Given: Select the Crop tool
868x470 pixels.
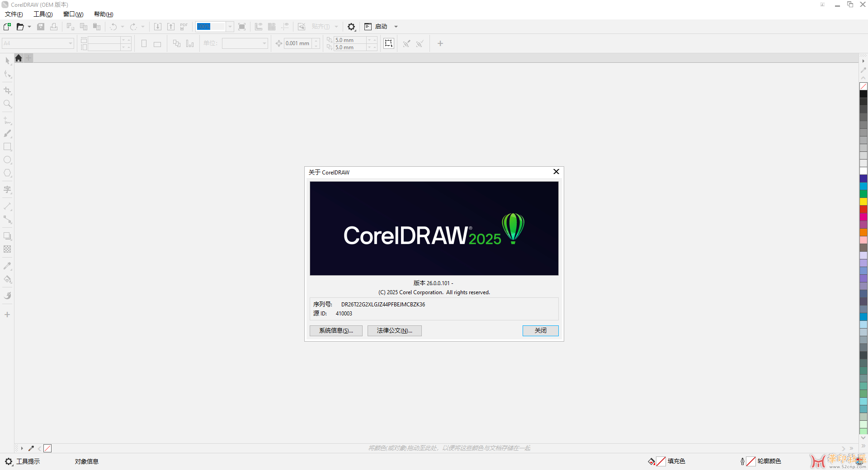Looking at the screenshot, I should 7,91.
